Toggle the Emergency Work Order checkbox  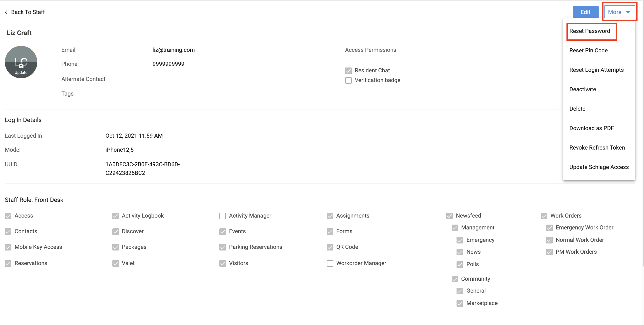549,228
